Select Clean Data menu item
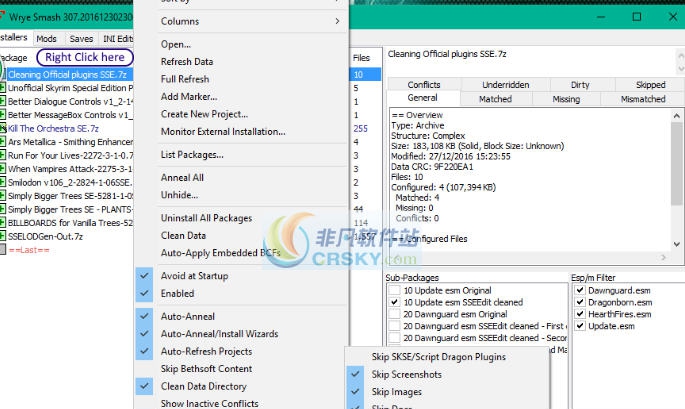The width and height of the screenshot is (685, 409). coord(241,236)
